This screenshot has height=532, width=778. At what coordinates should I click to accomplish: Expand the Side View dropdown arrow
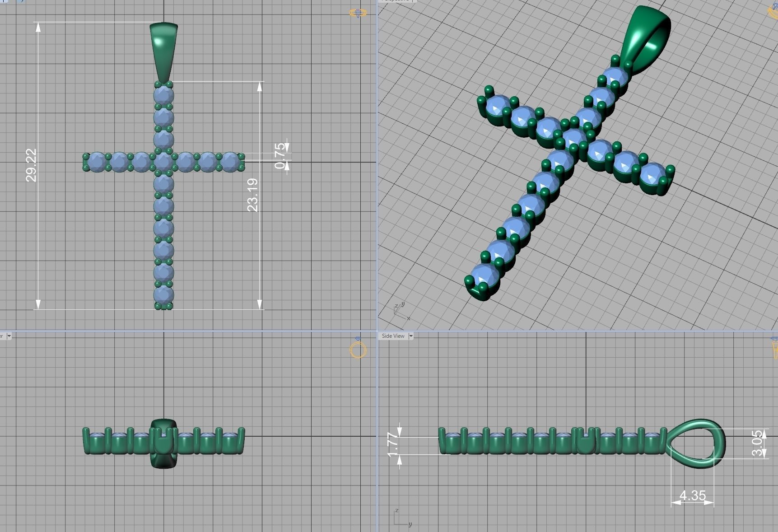tap(410, 336)
